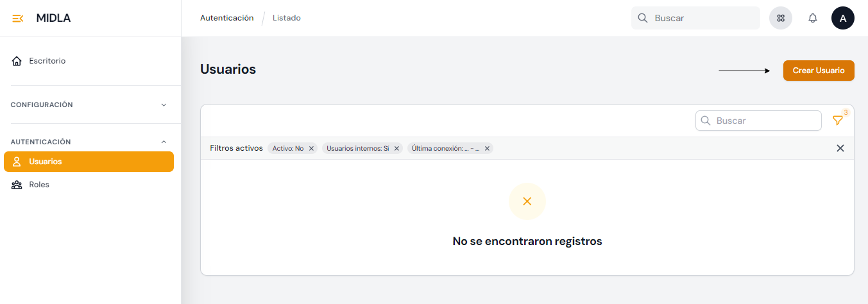
Task: Collapse the sidebar using the hamburger icon
Action: [18, 18]
